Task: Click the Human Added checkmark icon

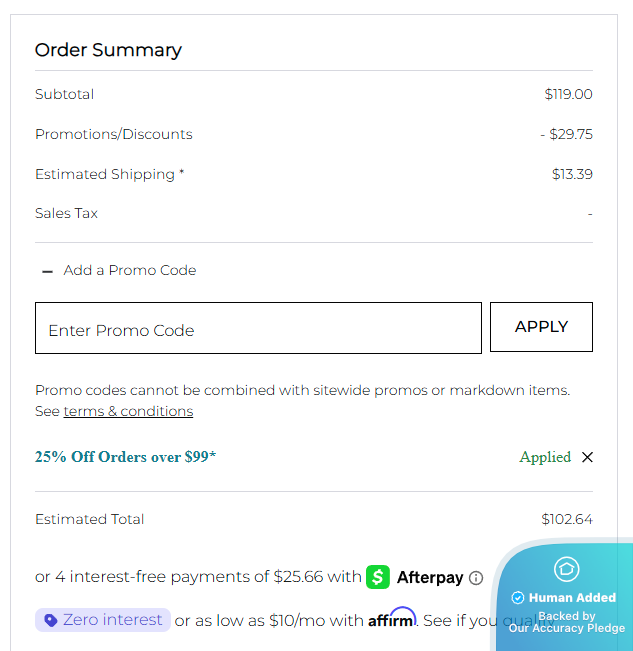Action: pyautogui.click(x=517, y=598)
